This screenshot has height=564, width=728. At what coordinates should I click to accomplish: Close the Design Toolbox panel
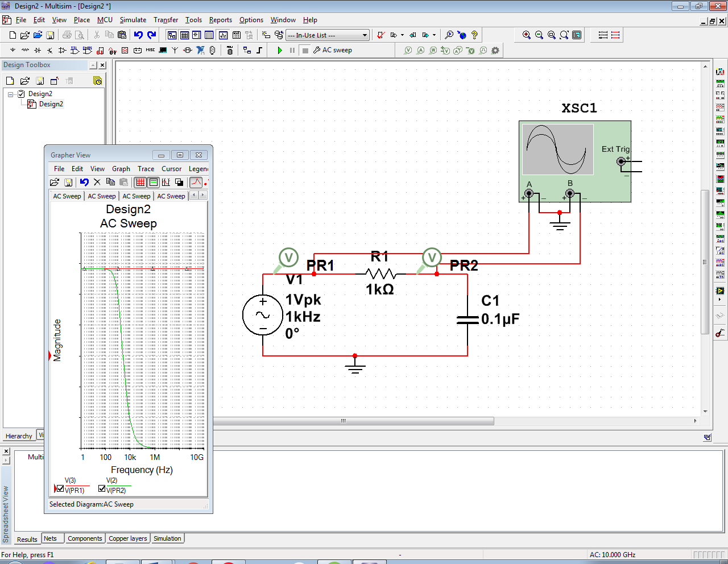coord(102,65)
